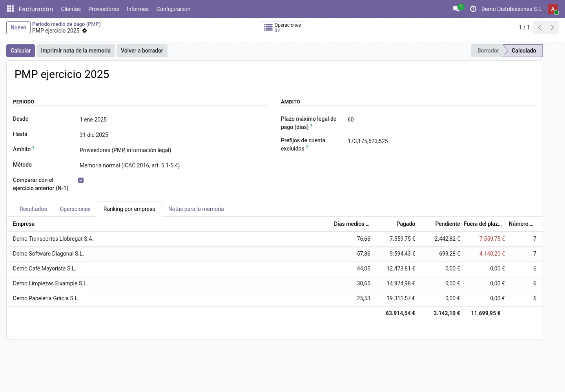This screenshot has height=392, width=565.
Task: Click the Periodo medio de pago breadcrumb
Action: 66,24
